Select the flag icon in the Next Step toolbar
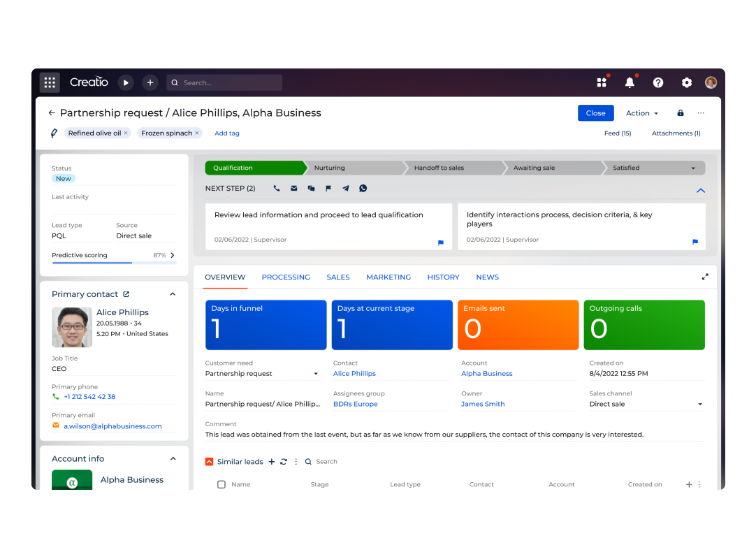 [x=328, y=188]
